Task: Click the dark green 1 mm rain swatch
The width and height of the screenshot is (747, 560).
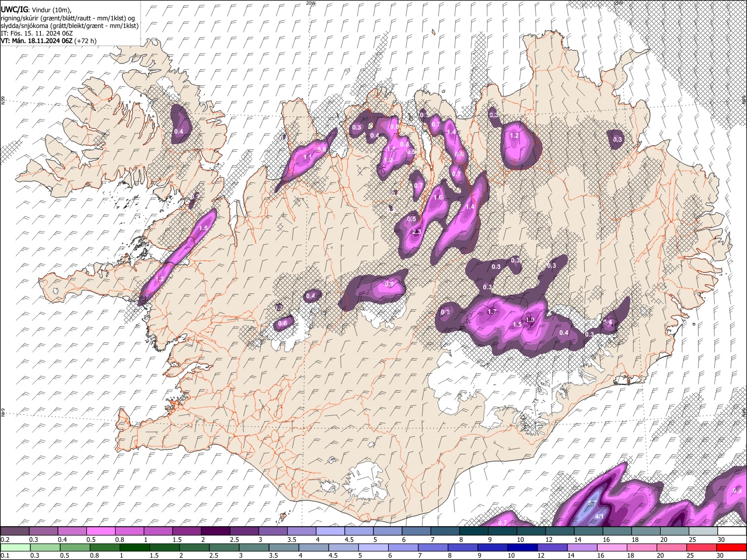Action: pyautogui.click(x=134, y=547)
